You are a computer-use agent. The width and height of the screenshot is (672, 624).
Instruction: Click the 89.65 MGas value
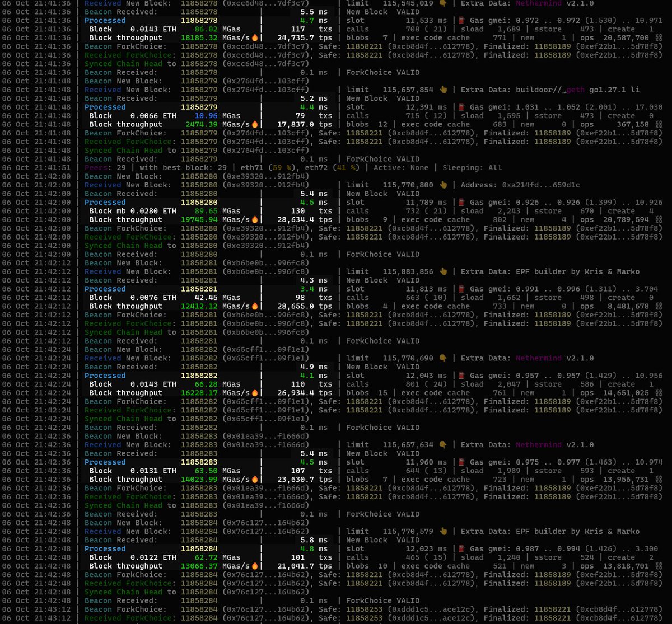207,211
